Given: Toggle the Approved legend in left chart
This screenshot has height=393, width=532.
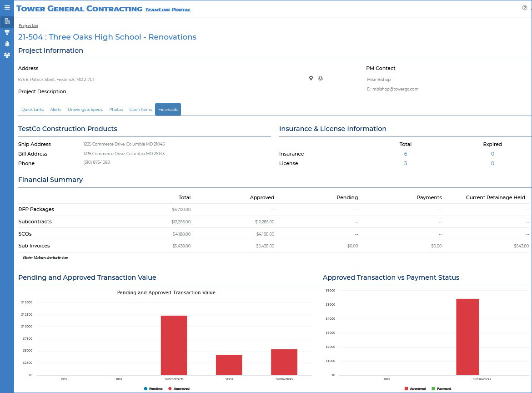Looking at the screenshot, I should 179,388.
